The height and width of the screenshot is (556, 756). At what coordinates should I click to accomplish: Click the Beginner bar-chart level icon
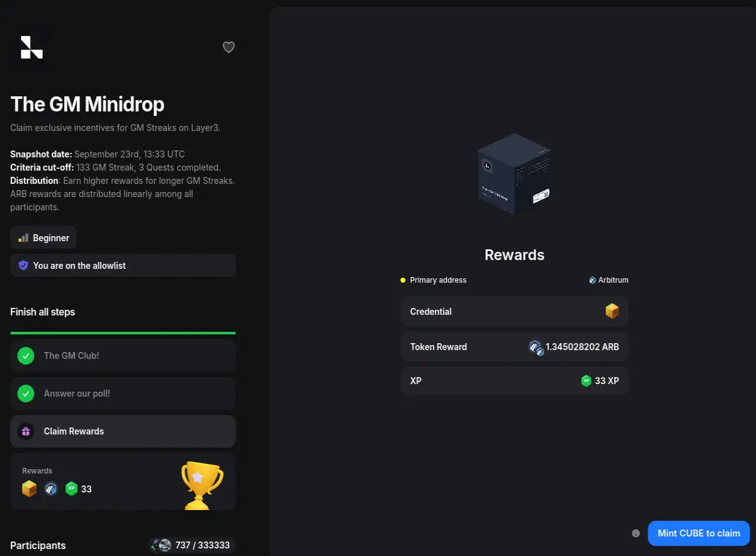[x=23, y=238]
